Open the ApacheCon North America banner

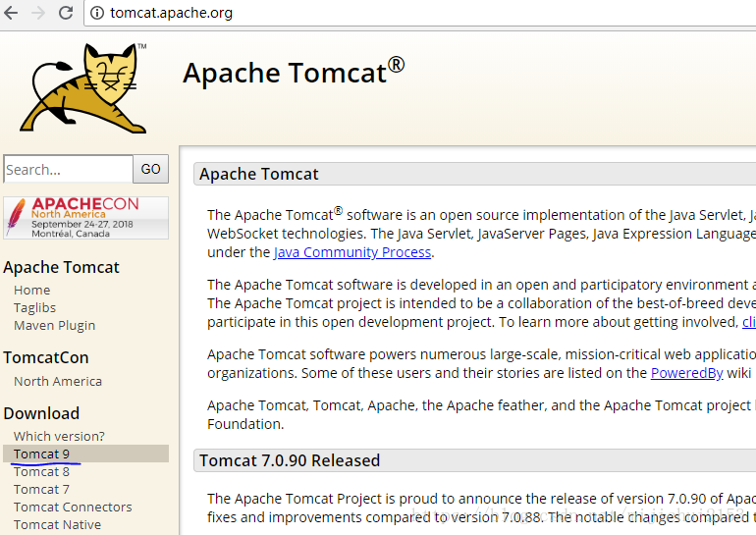[85, 218]
